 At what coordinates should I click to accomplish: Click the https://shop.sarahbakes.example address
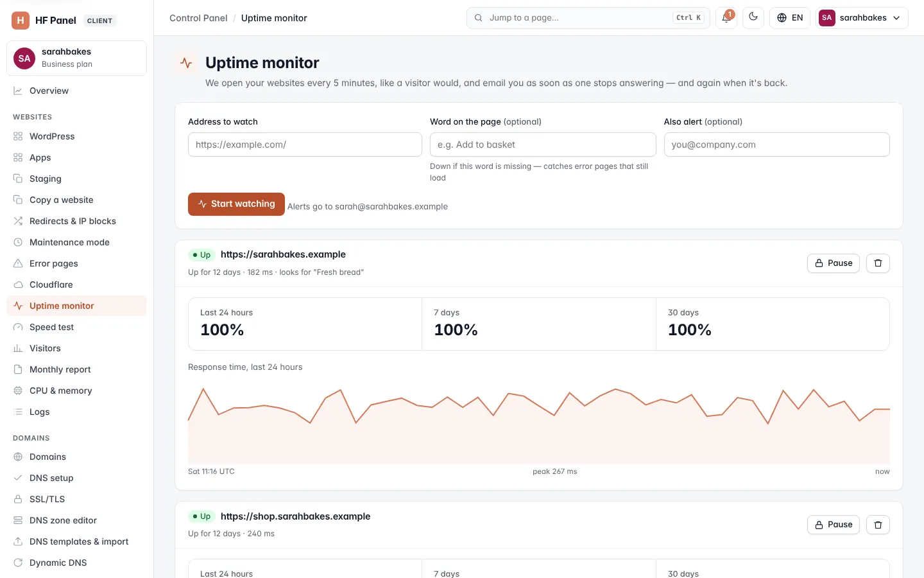point(295,516)
